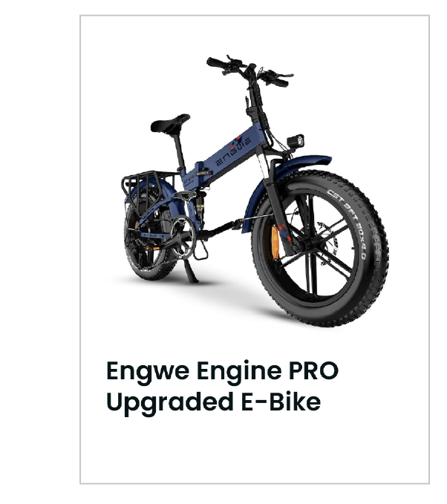This screenshot has width=447, height=504.
Task: Click the blue e-bike product image
Action: click(x=255, y=191)
